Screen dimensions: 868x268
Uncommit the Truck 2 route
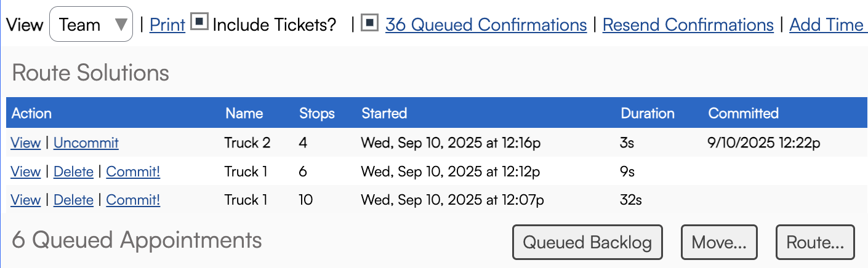(x=86, y=143)
